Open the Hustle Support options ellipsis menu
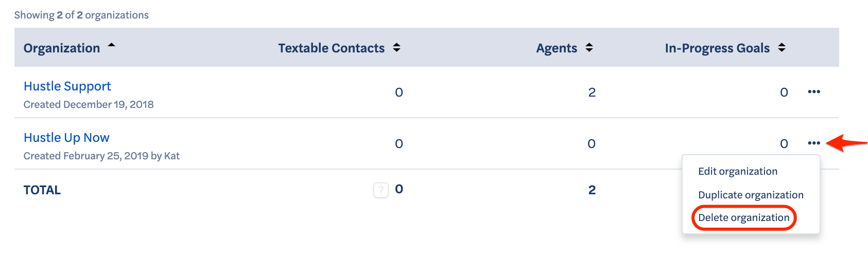Screen dimensions: 868x258 point(814,92)
